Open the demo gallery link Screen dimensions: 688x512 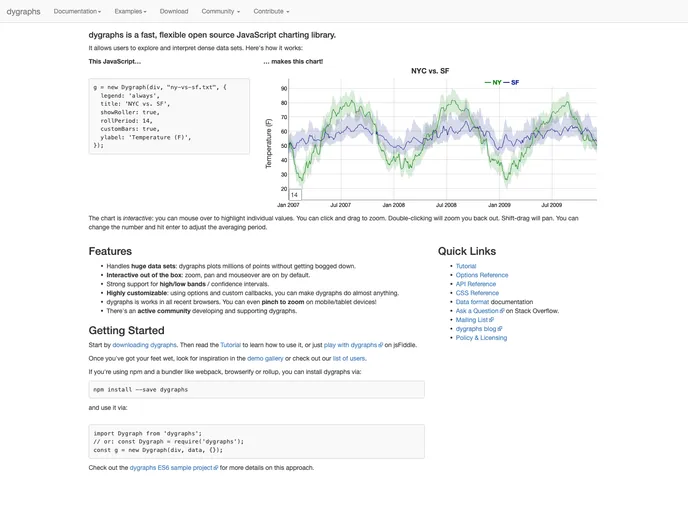(x=265, y=358)
